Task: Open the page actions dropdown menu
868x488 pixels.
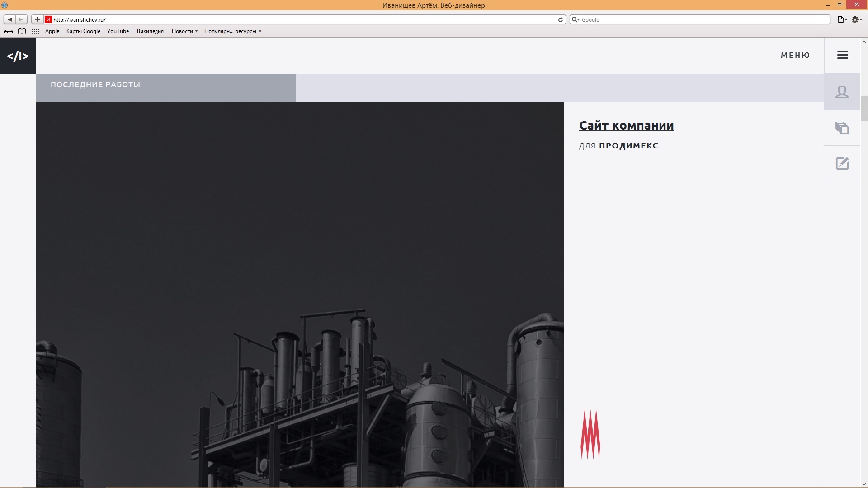Action: click(842, 19)
